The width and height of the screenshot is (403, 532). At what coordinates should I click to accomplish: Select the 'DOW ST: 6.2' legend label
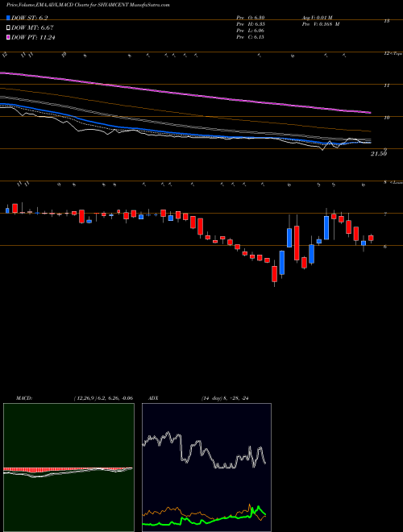pyautogui.click(x=30, y=18)
